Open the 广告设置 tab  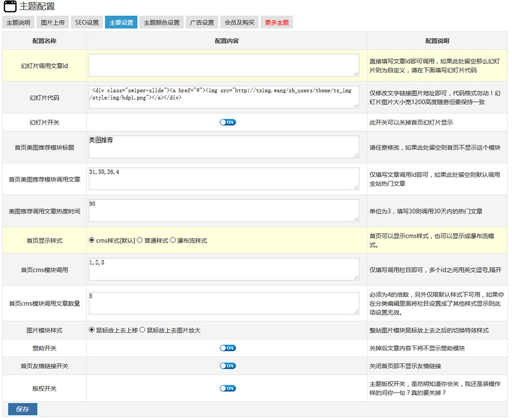202,23
